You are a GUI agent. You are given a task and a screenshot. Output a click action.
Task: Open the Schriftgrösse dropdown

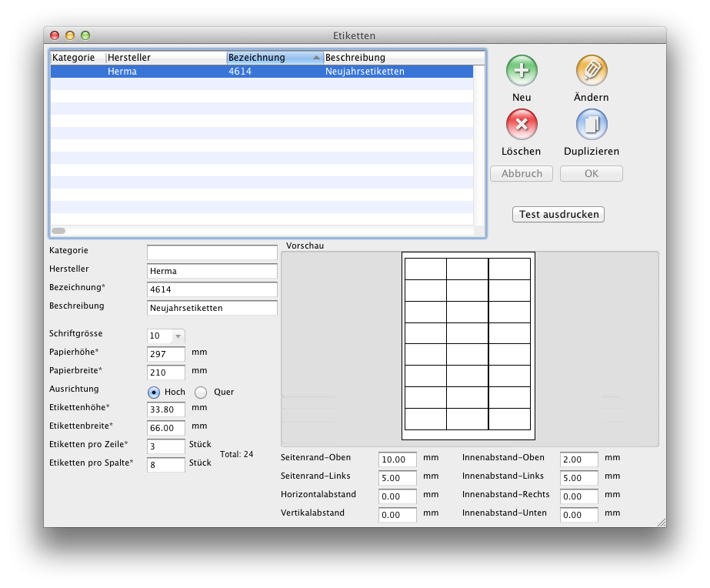[166, 336]
